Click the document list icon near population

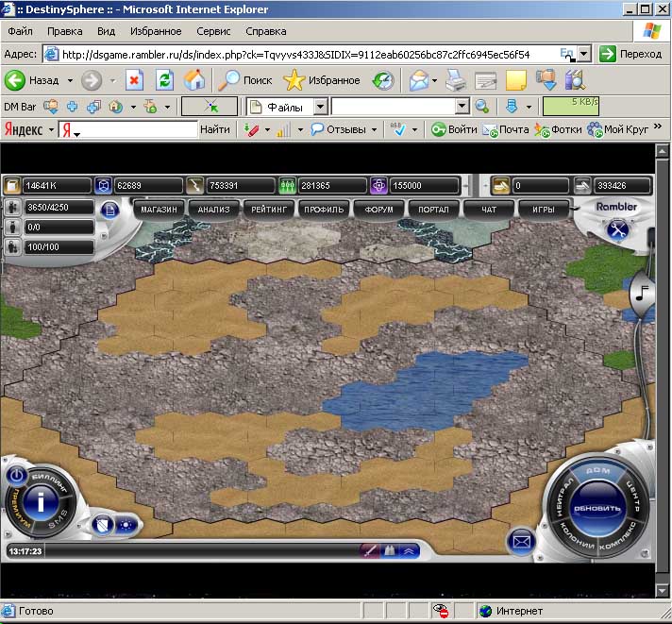coord(109,210)
